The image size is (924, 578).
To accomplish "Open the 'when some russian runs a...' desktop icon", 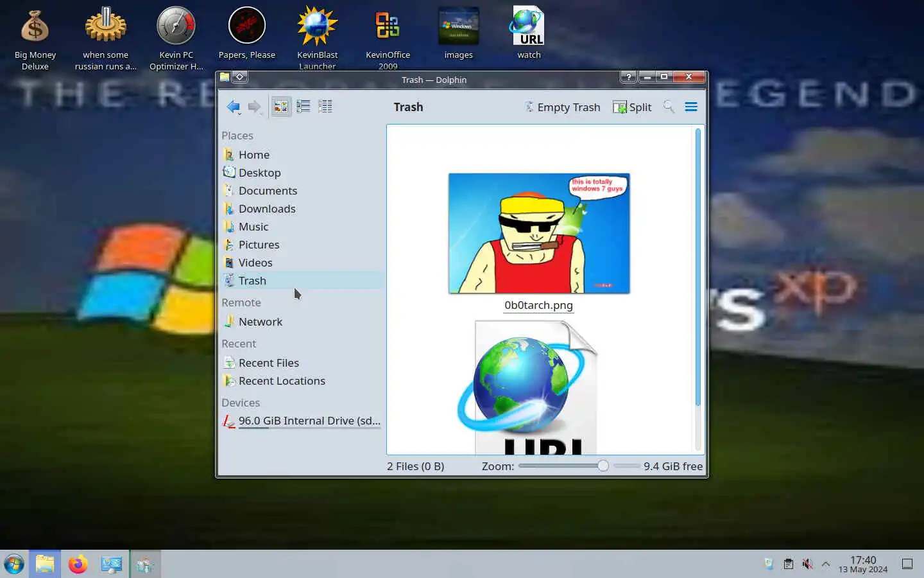I will pos(105,39).
